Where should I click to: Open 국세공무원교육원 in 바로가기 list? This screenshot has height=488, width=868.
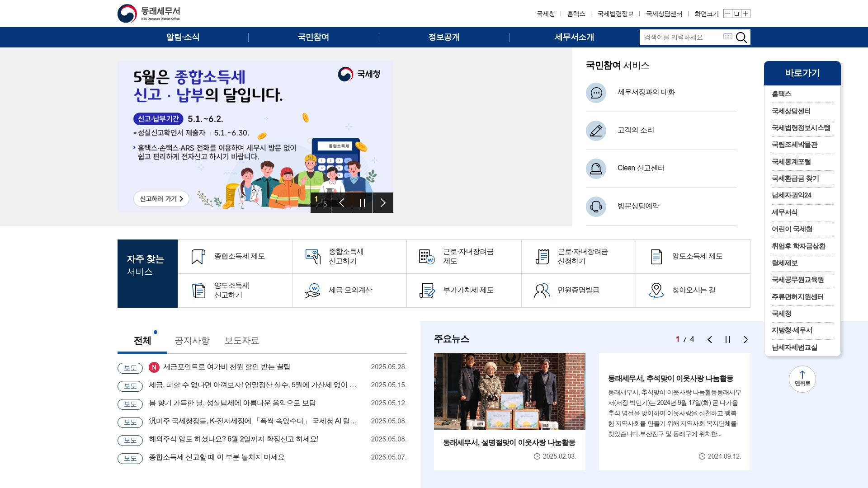coord(798,280)
